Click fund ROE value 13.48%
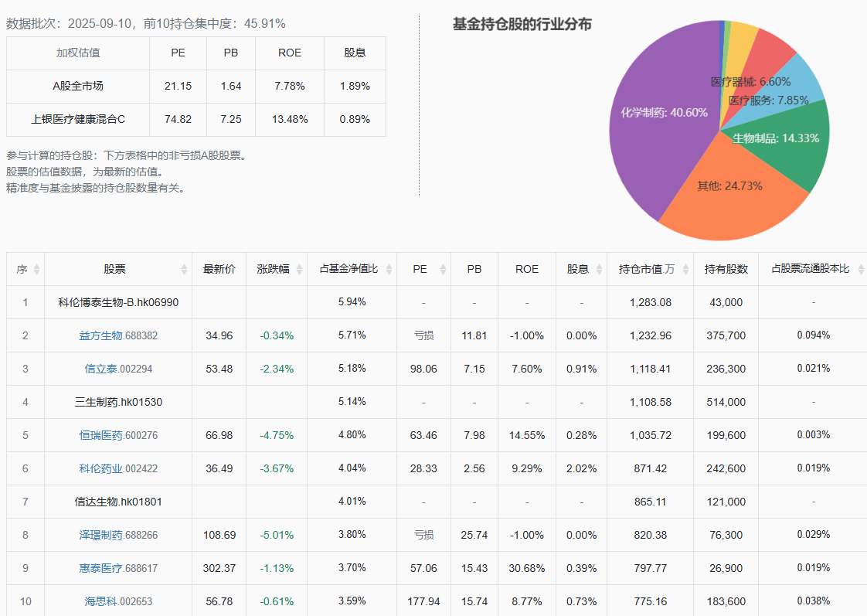 290,120
